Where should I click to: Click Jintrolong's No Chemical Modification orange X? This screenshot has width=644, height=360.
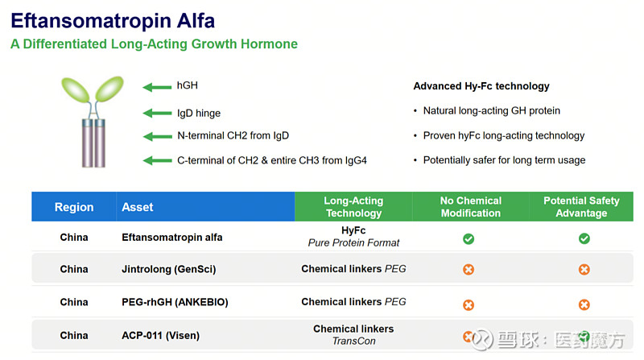coord(469,269)
